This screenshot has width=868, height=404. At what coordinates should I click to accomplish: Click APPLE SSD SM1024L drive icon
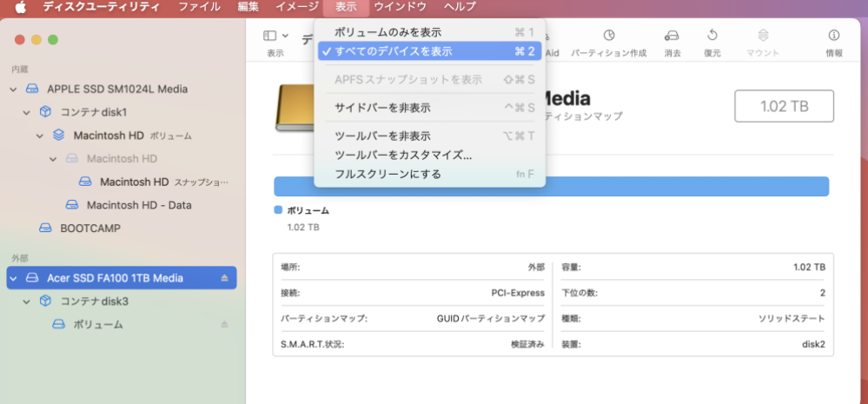tap(32, 89)
